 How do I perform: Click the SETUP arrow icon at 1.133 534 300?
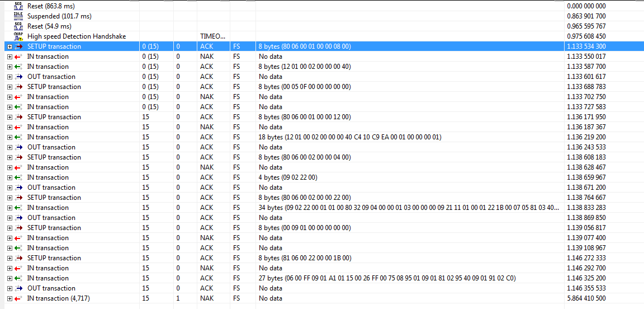click(19, 46)
